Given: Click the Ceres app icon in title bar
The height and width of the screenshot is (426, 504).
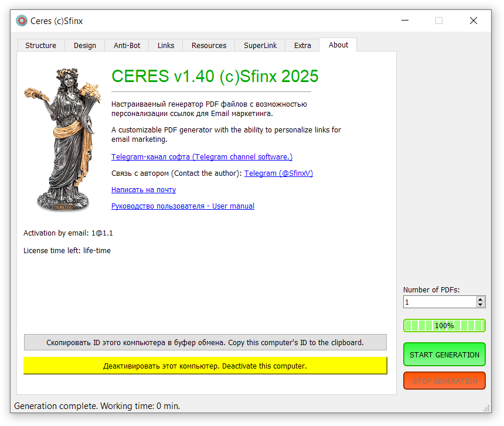Looking at the screenshot, I should pos(22,21).
